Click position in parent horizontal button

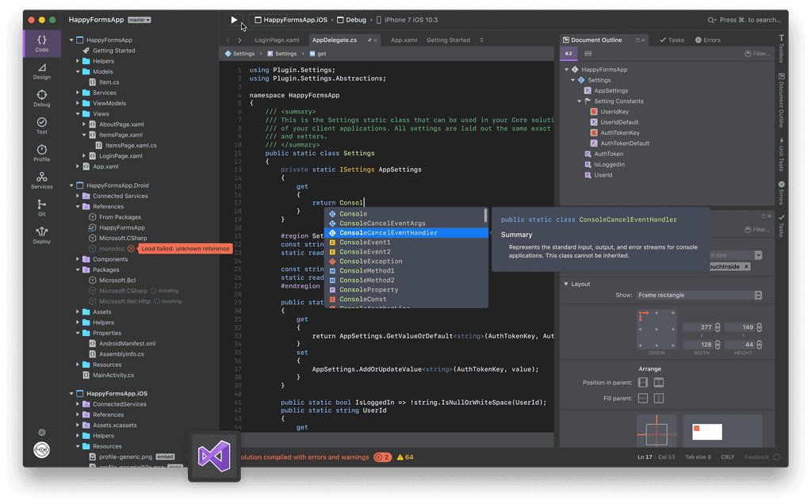[x=642, y=383]
